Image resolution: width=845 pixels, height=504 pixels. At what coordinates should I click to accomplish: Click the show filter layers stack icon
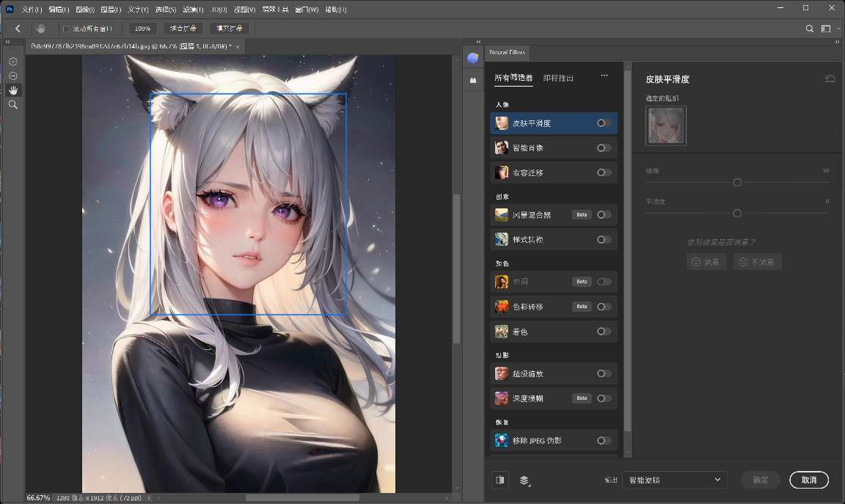coord(524,479)
